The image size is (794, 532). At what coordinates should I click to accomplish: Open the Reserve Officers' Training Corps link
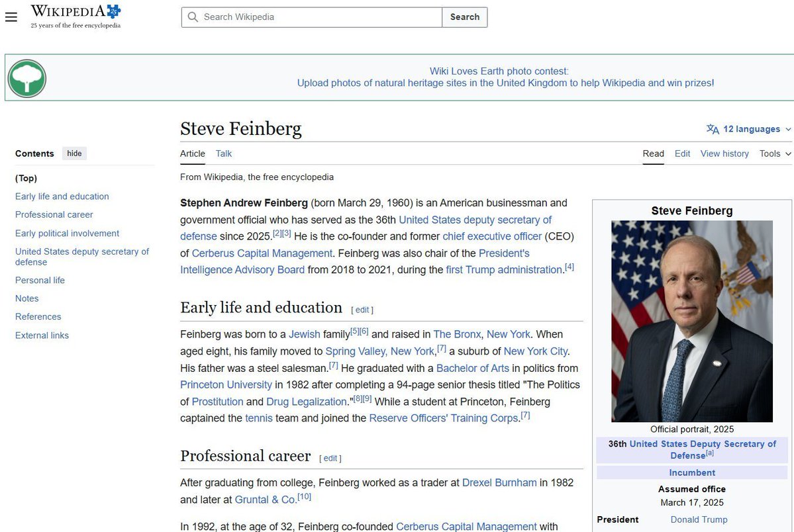[x=444, y=418]
